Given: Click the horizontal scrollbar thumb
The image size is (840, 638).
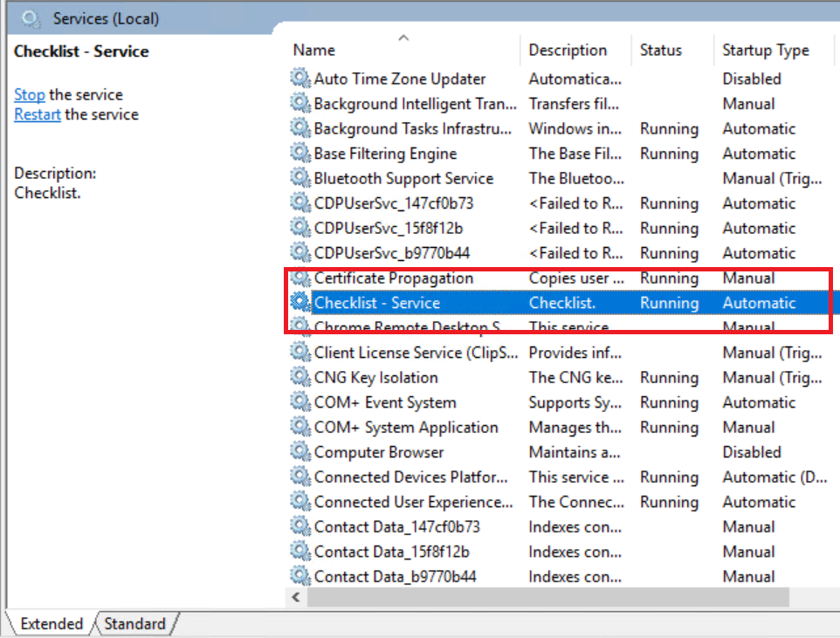Looking at the screenshot, I should pyautogui.click(x=547, y=597).
